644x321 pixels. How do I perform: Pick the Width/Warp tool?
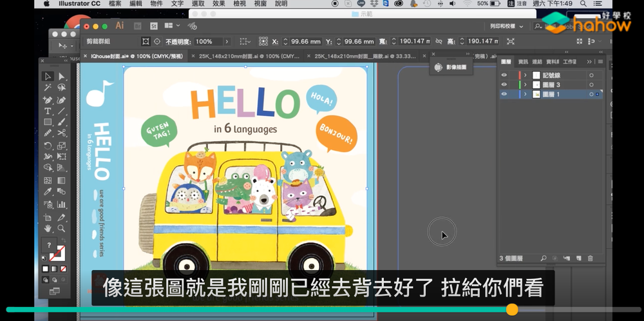coord(48,157)
